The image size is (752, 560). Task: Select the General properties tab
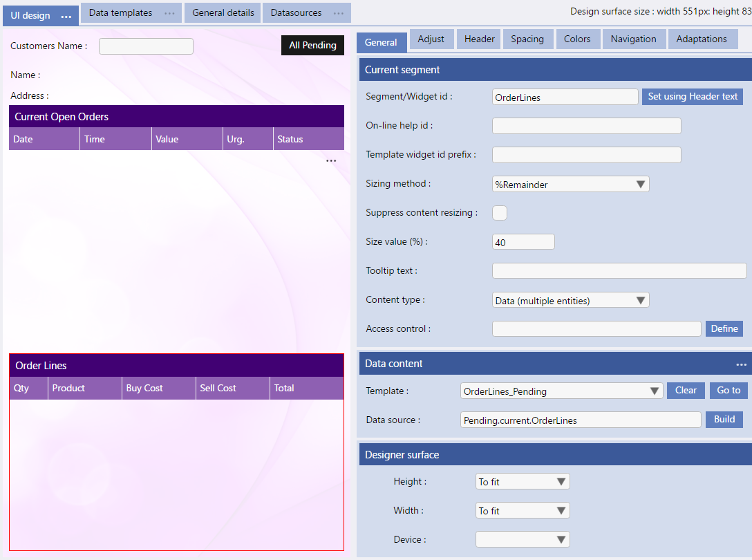381,42
